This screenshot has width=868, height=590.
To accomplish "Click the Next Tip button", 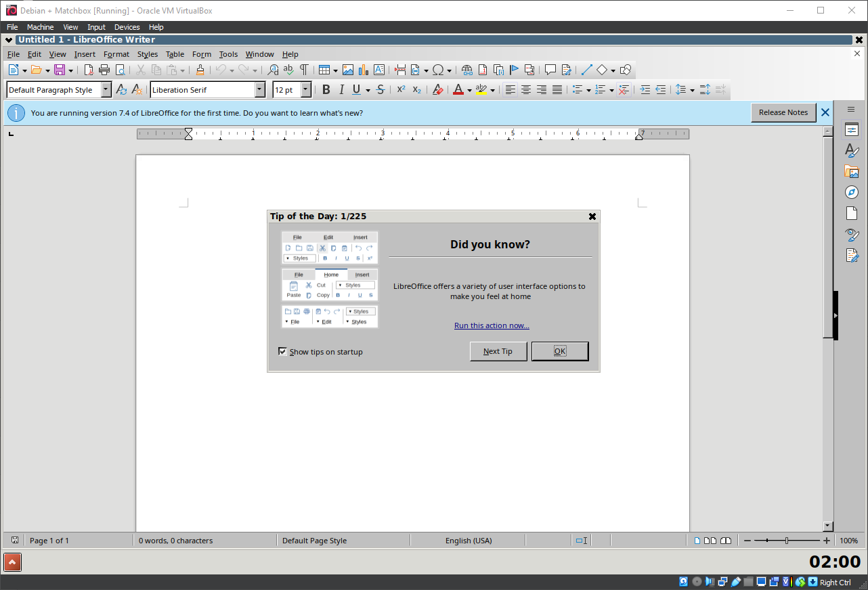I will click(x=498, y=351).
